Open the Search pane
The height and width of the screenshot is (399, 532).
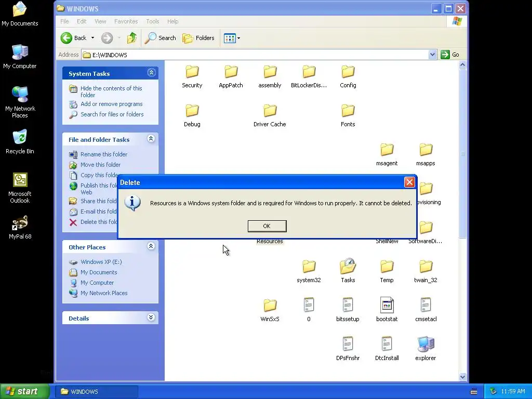(x=160, y=38)
